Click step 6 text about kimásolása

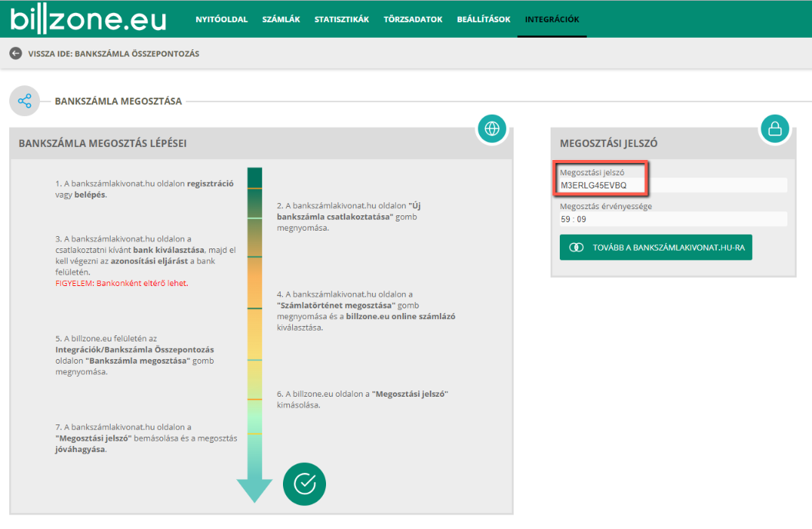(x=362, y=399)
